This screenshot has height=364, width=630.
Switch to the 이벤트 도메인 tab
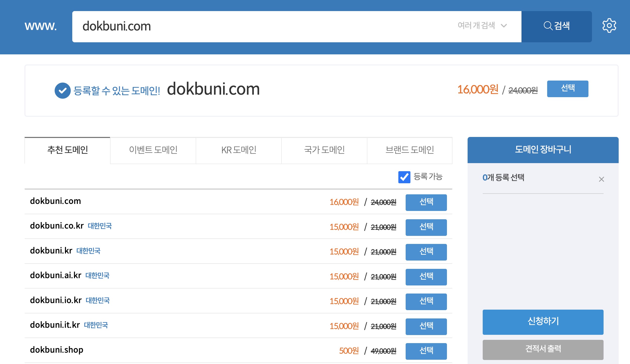tap(153, 150)
